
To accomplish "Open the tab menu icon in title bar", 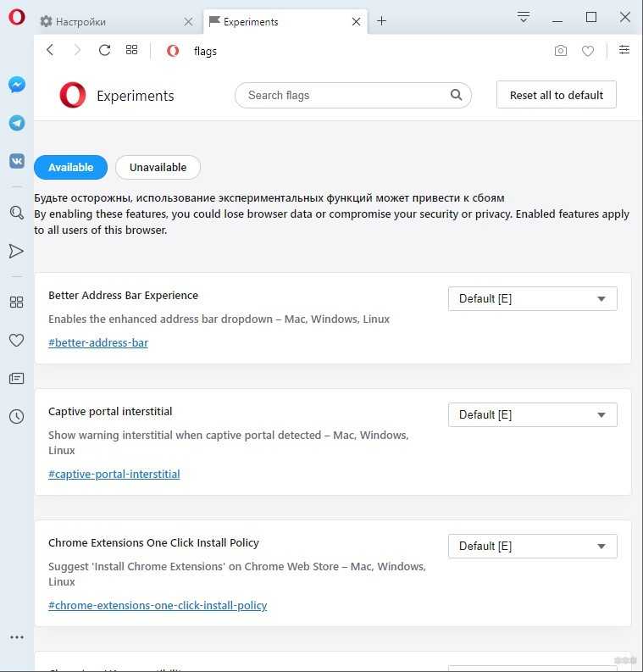I will click(x=524, y=17).
